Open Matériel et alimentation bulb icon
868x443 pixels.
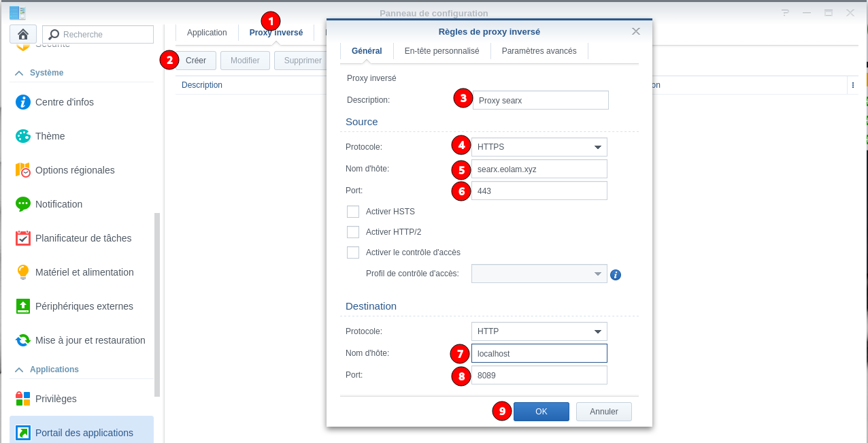(23, 272)
